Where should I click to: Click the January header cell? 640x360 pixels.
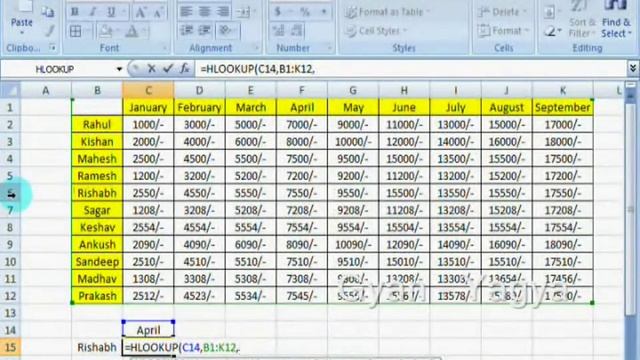click(x=148, y=108)
